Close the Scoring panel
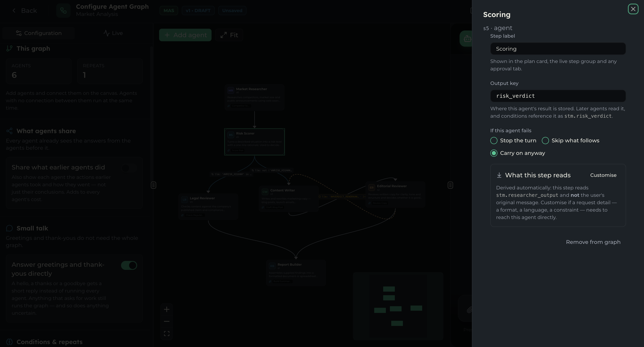The image size is (644, 347). point(633,9)
